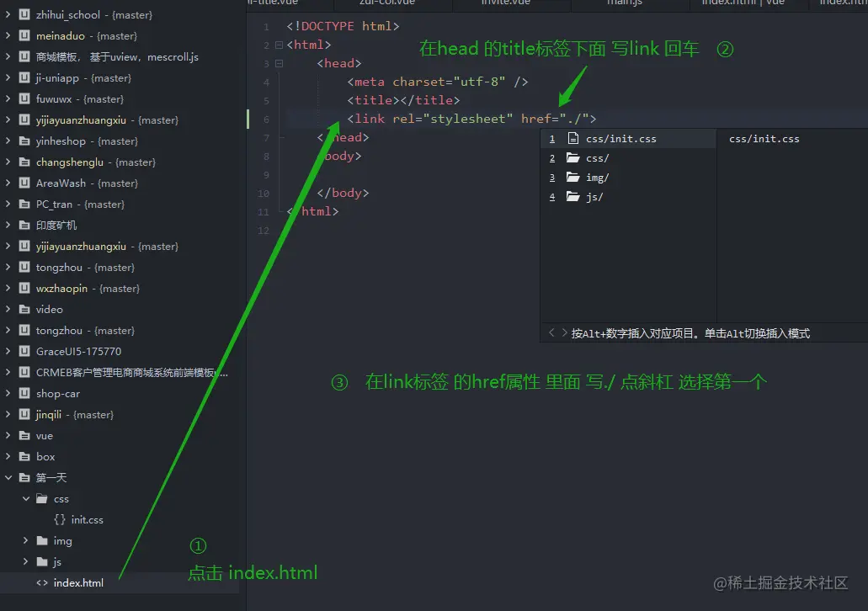The width and height of the screenshot is (868, 611).
Task: Click the Alt+数字 insert hint text
Action: coord(690,333)
